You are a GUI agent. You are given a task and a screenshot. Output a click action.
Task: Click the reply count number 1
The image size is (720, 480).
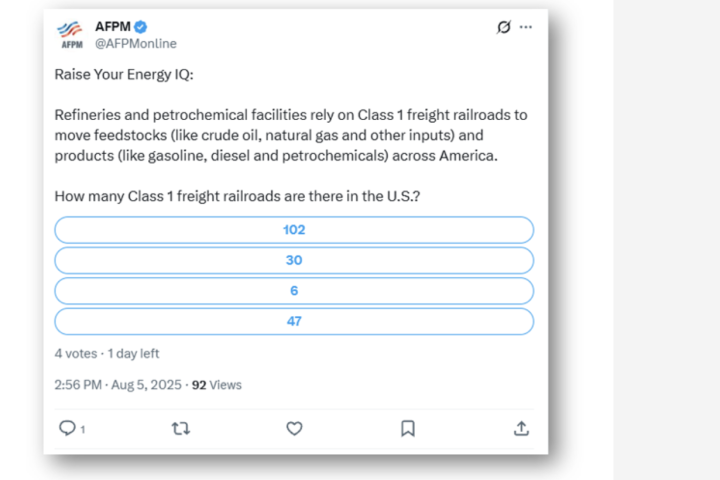(x=83, y=429)
